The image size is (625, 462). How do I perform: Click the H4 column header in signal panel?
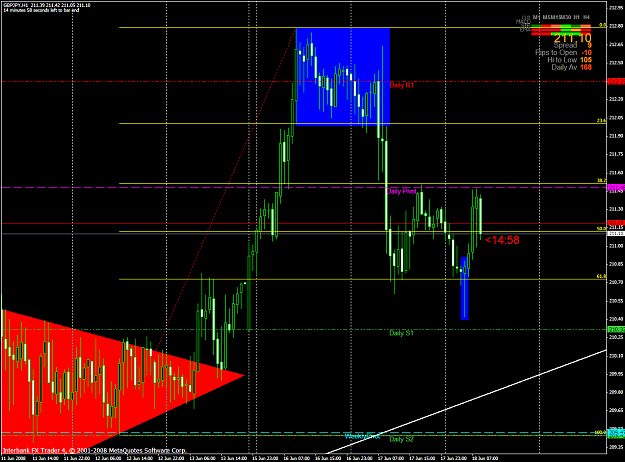click(586, 18)
